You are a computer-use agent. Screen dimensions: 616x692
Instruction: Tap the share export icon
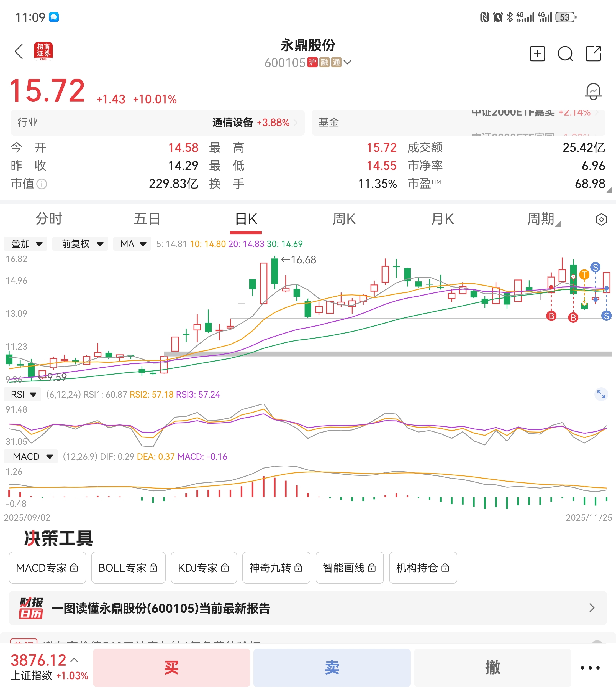[x=593, y=54]
